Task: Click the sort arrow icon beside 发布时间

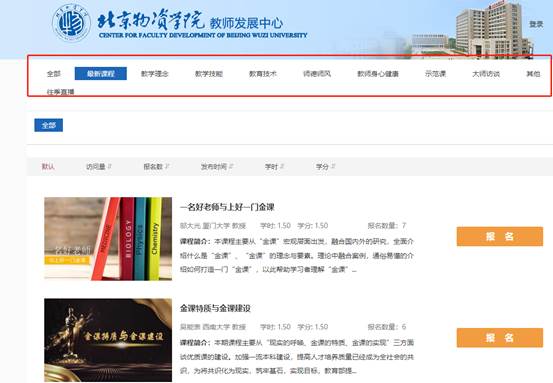Action: tap(231, 166)
